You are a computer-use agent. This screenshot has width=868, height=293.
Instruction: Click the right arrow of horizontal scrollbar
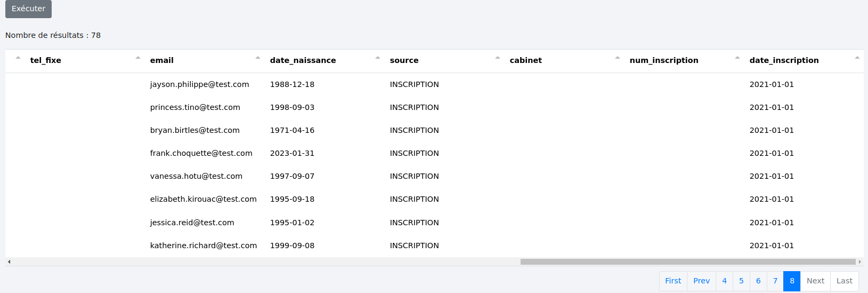click(x=859, y=262)
